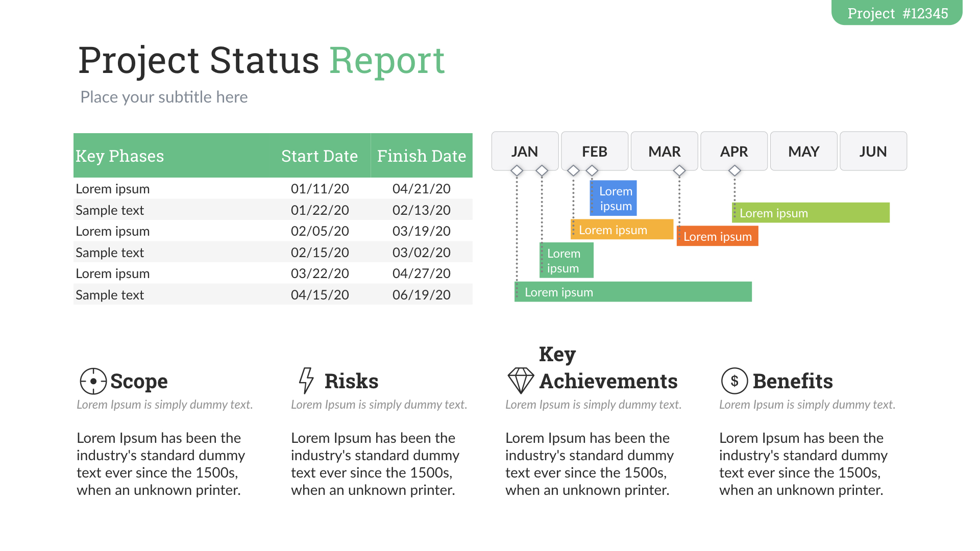Click the Start Date column header
The height and width of the screenshot is (551, 980).
(320, 156)
